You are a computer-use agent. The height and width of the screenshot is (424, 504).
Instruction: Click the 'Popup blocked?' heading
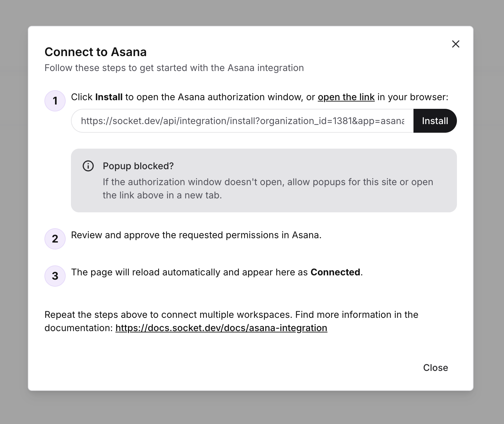[x=138, y=166]
